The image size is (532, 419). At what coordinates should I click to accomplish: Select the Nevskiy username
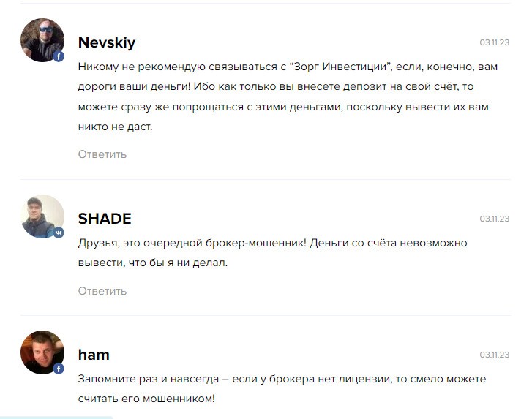[107, 42]
